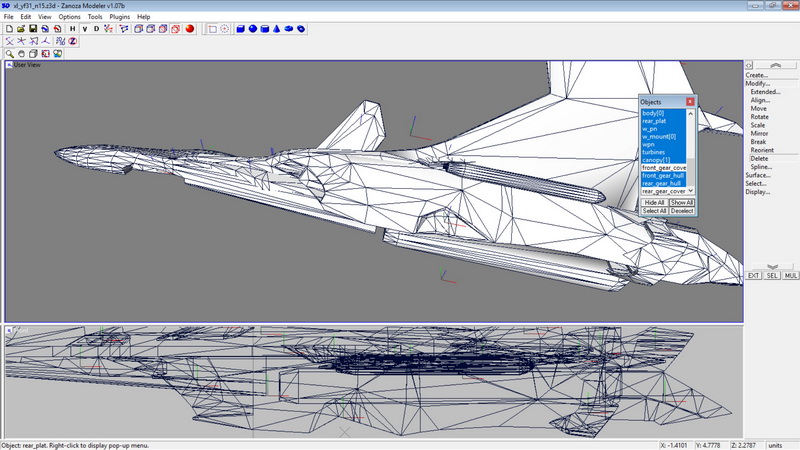Viewport: 800px width, 450px height.
Task: Expand the Create... command group
Action: 757,75
